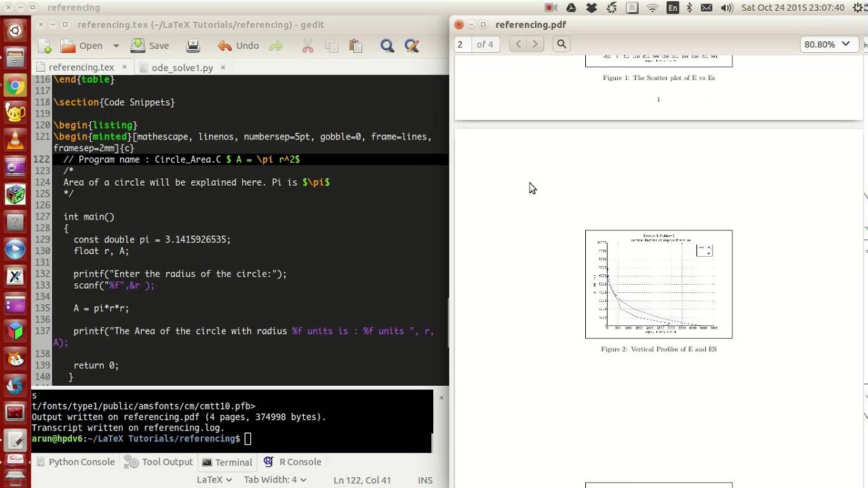The width and height of the screenshot is (868, 488).
Task: Open the Tool Output bottom panel tab
Action: [x=159, y=462]
